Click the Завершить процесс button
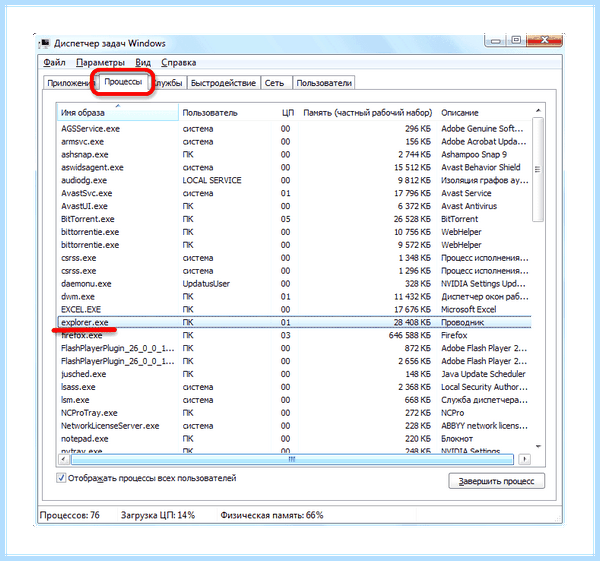 point(496,481)
